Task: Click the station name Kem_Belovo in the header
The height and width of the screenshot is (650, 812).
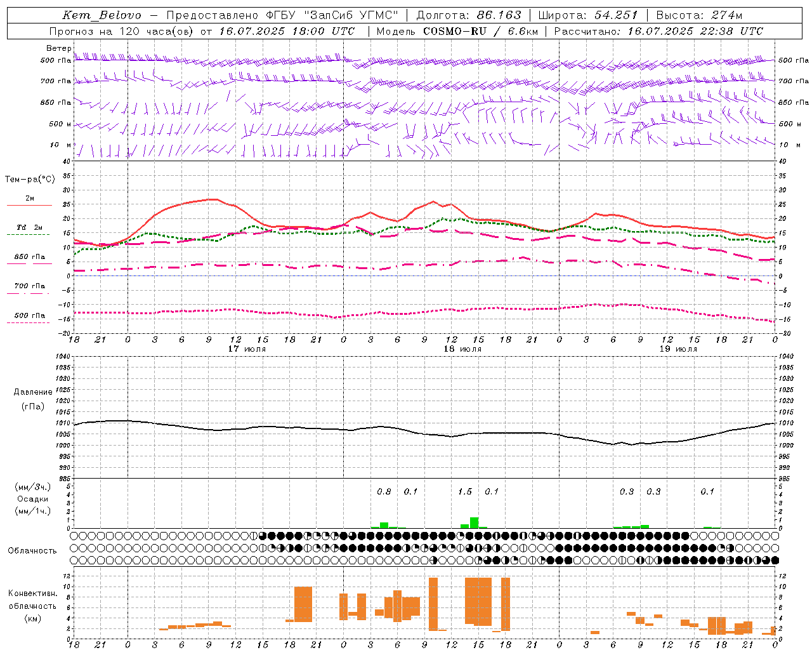Action: 102,15
